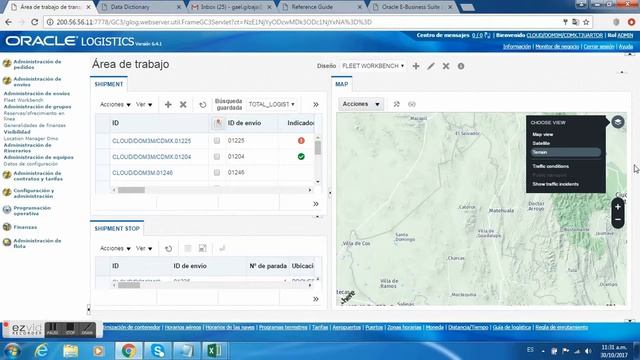The height and width of the screenshot is (360, 640).
Task: Open the Acciones menu in the Shipment Stop panel
Action: [115, 248]
